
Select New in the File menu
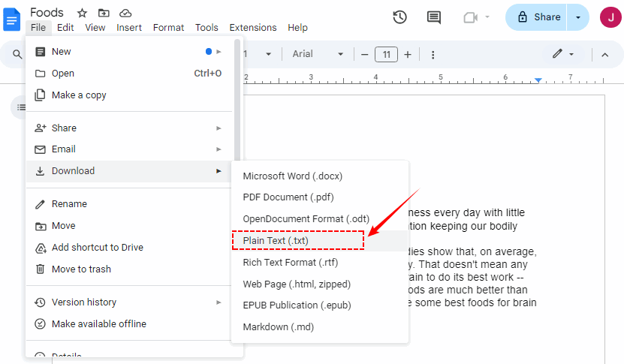129,52
